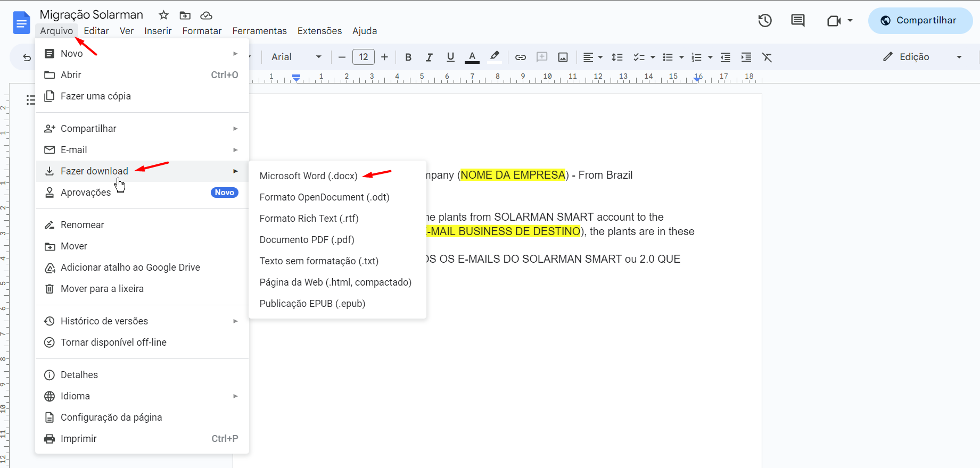Toggle bold formatting
The image size is (980, 468).
408,57
